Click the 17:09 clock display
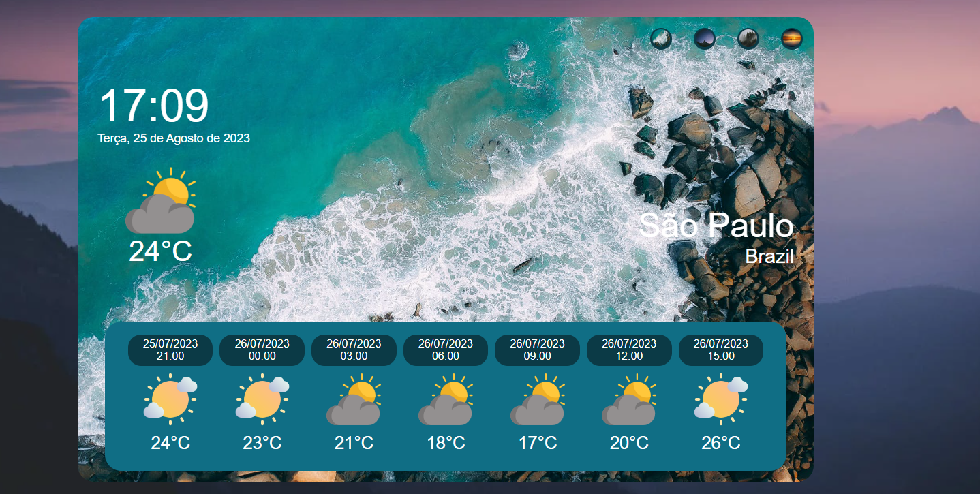The image size is (980, 494). (153, 106)
